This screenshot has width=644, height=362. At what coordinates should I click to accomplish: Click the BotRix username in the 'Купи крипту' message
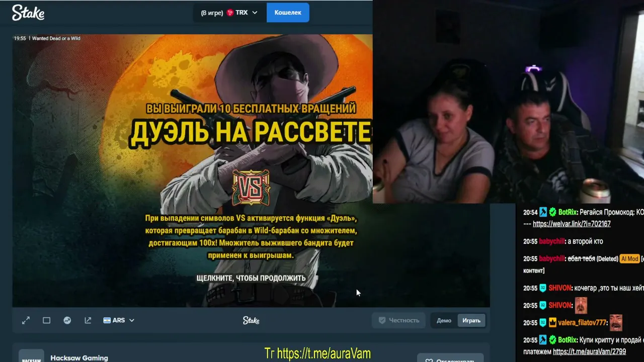[568, 340]
